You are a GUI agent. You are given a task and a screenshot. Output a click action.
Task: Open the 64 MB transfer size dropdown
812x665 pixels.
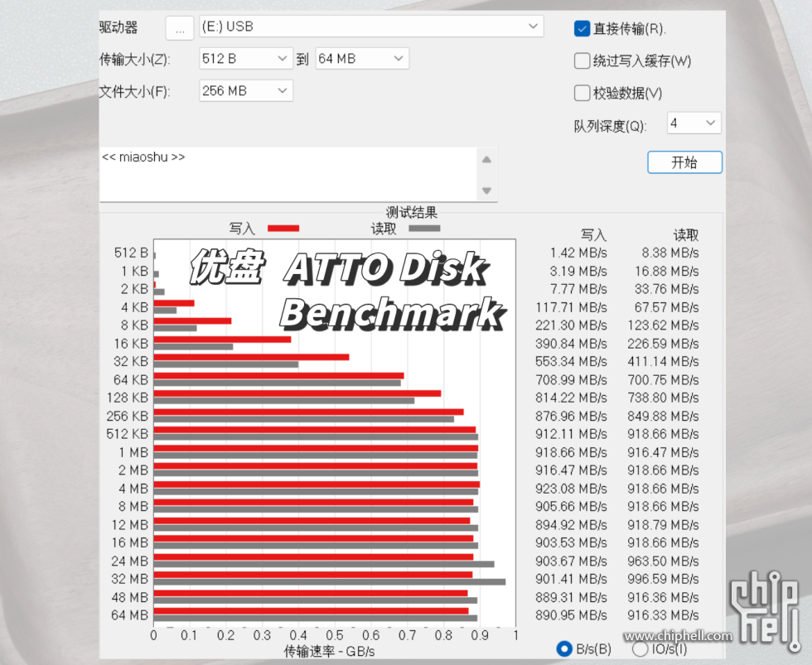point(361,59)
